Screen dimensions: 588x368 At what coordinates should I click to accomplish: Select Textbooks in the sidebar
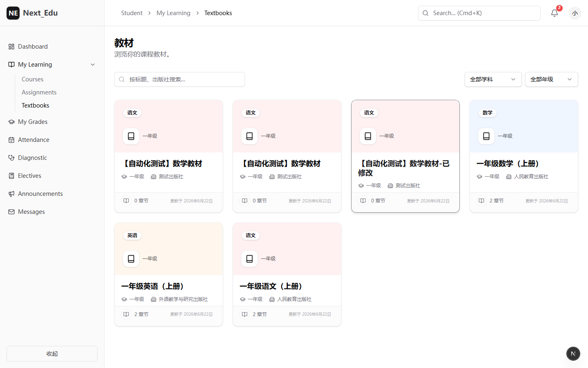(x=36, y=105)
